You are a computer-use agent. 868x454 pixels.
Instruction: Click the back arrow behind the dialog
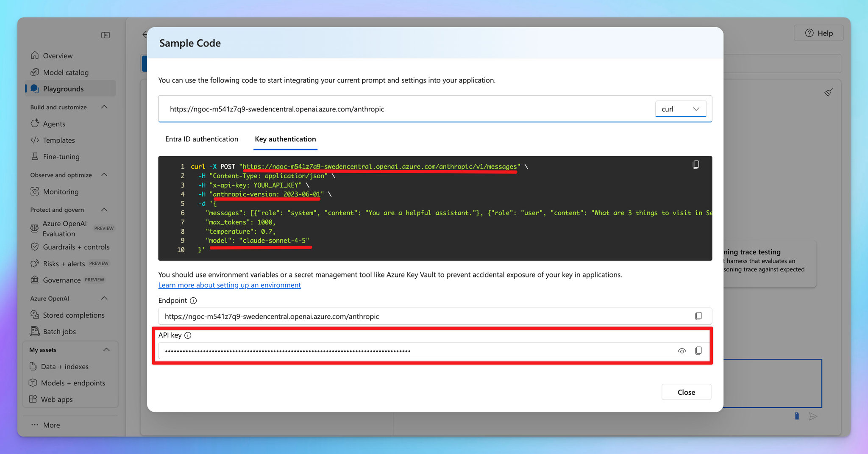click(145, 34)
